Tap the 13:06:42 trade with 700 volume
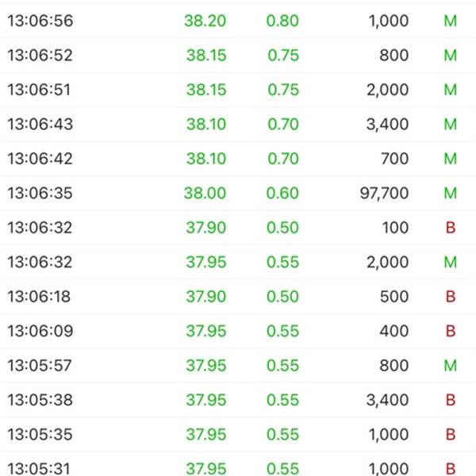Image resolution: width=476 pixels, height=476 pixels. point(238,159)
